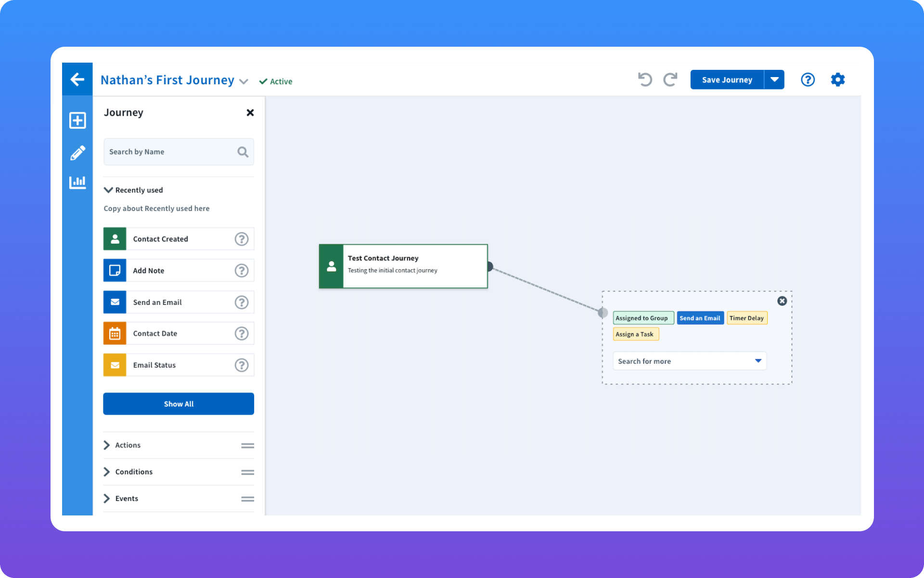Screen dimensions: 924x578
Task: Open the Search for more dropdown
Action: pos(690,361)
